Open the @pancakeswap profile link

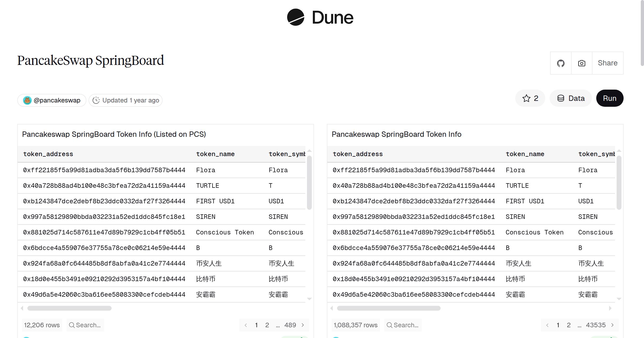[x=57, y=100]
